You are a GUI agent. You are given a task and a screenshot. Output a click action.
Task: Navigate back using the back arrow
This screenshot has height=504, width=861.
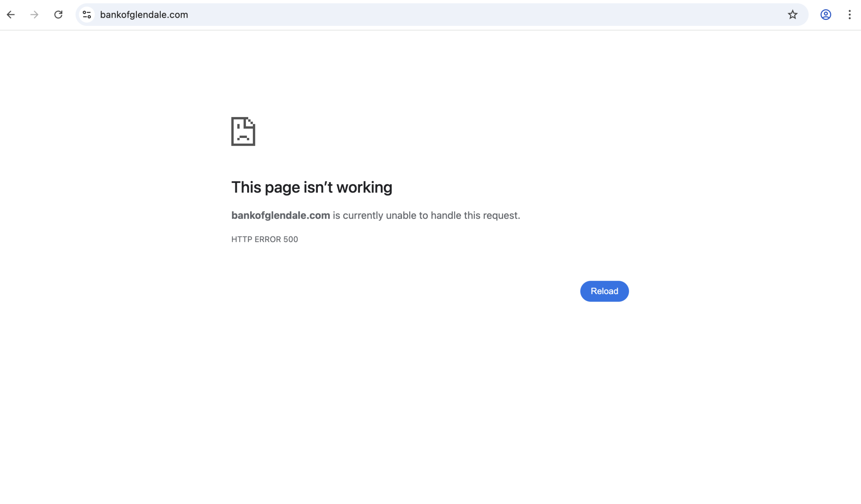[11, 14]
